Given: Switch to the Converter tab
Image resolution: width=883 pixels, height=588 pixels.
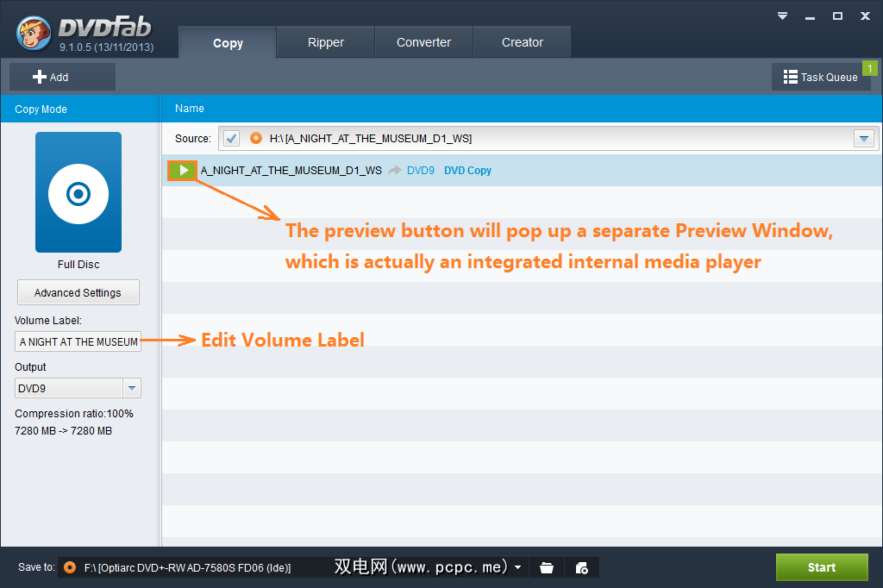Looking at the screenshot, I should click(423, 42).
